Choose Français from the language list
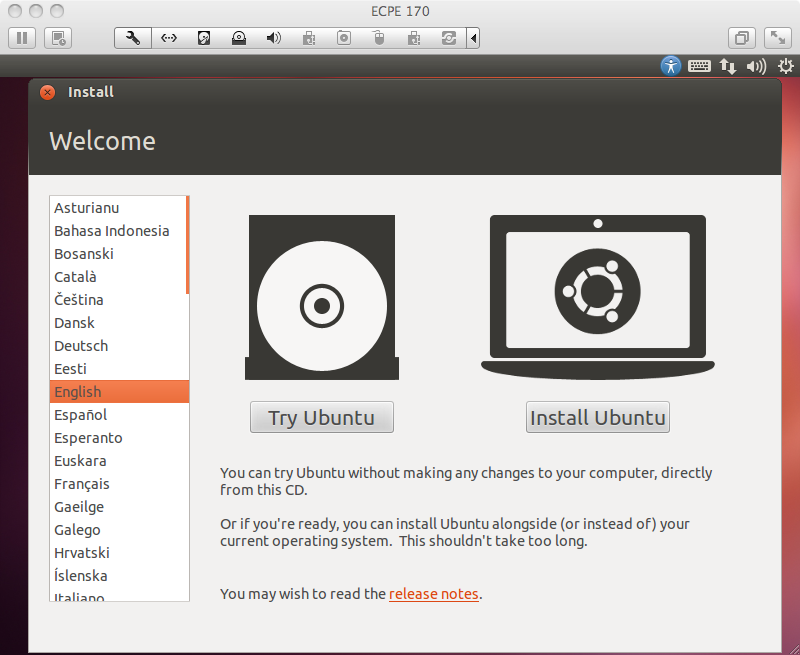This screenshot has height=655, width=800. pos(82,484)
